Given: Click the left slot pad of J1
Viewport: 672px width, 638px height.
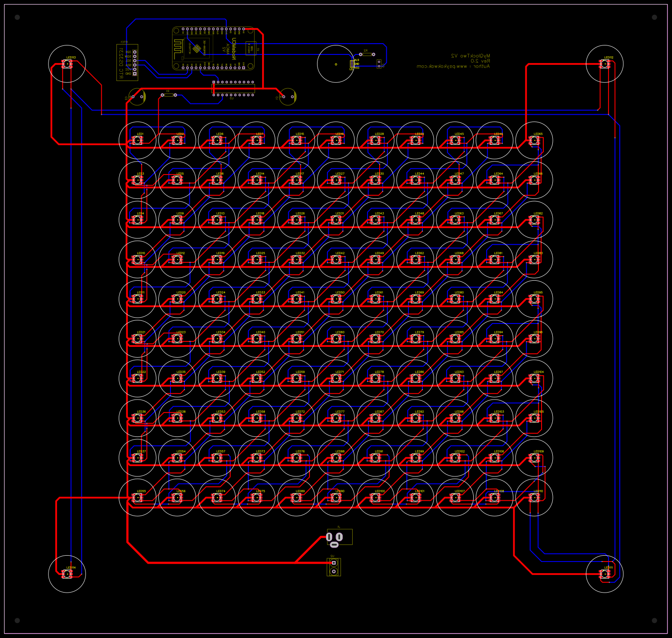Looking at the screenshot, I should click(x=329, y=537).
